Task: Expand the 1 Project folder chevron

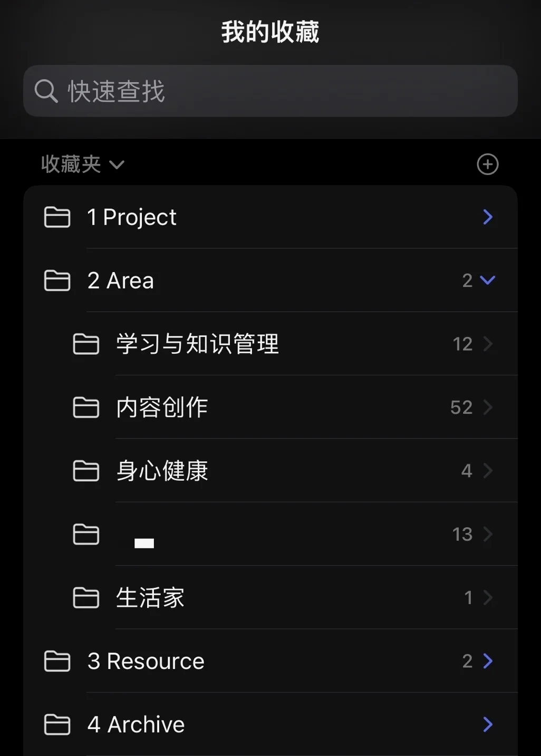Action: point(488,217)
